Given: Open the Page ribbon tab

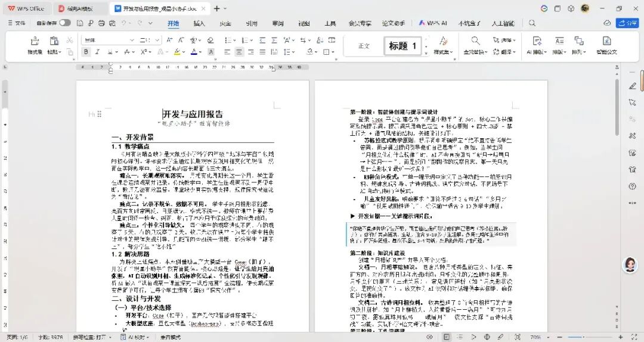Looking at the screenshot, I should point(225,23).
